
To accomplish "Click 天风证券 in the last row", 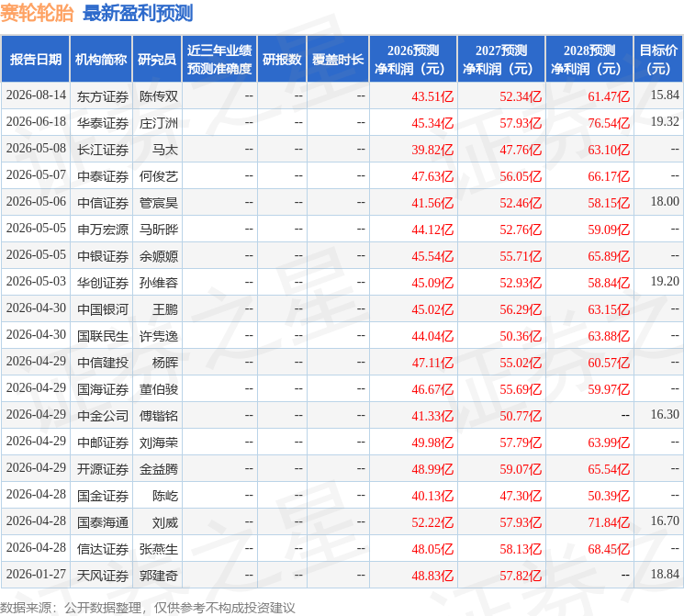I will click(x=103, y=576).
